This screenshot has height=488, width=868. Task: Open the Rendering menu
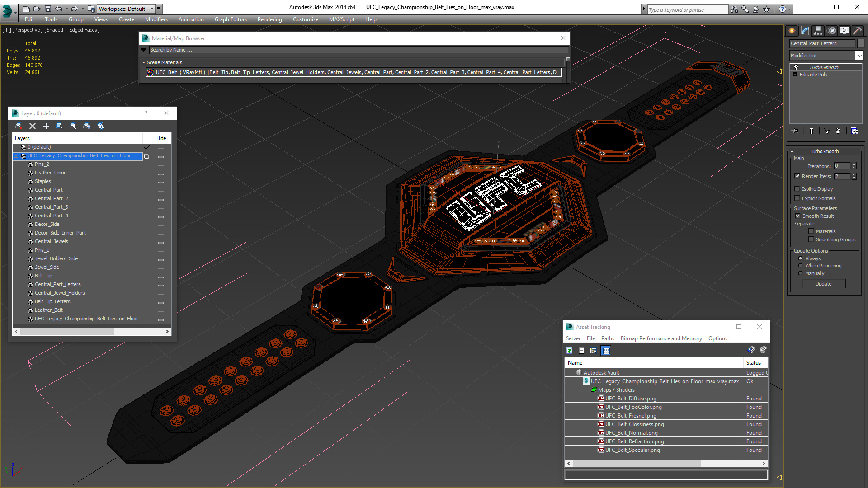coord(269,19)
